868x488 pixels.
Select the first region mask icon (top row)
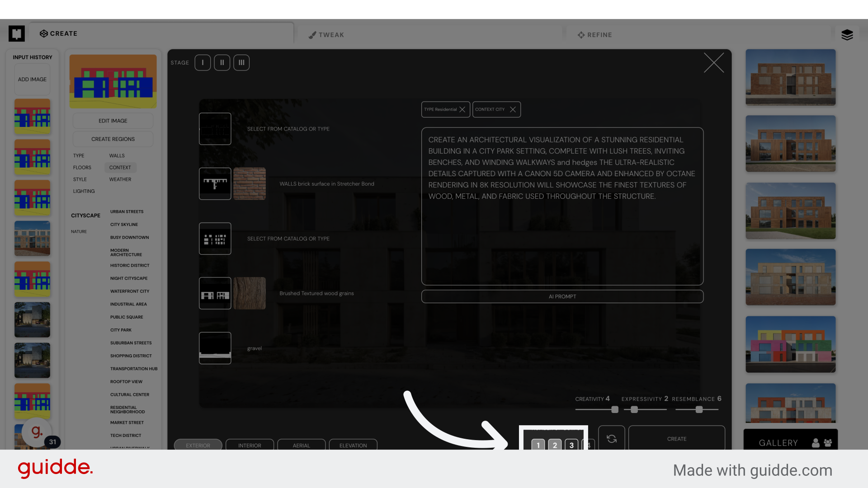coord(215,129)
